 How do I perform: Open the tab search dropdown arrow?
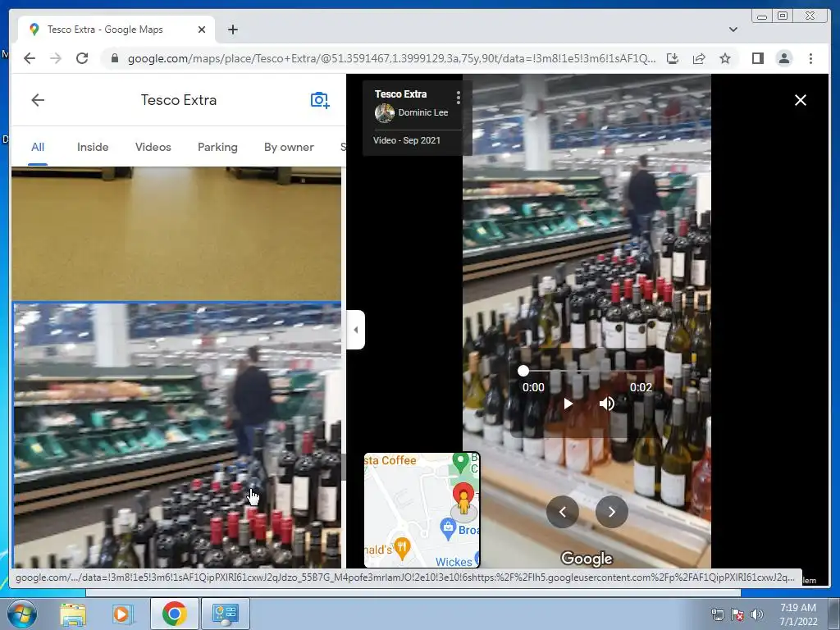[x=733, y=30]
